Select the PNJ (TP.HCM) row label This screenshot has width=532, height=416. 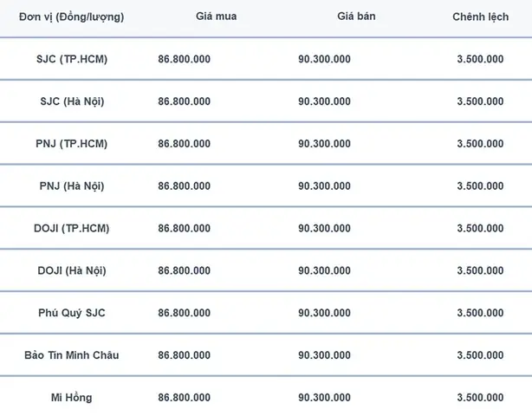(72, 144)
